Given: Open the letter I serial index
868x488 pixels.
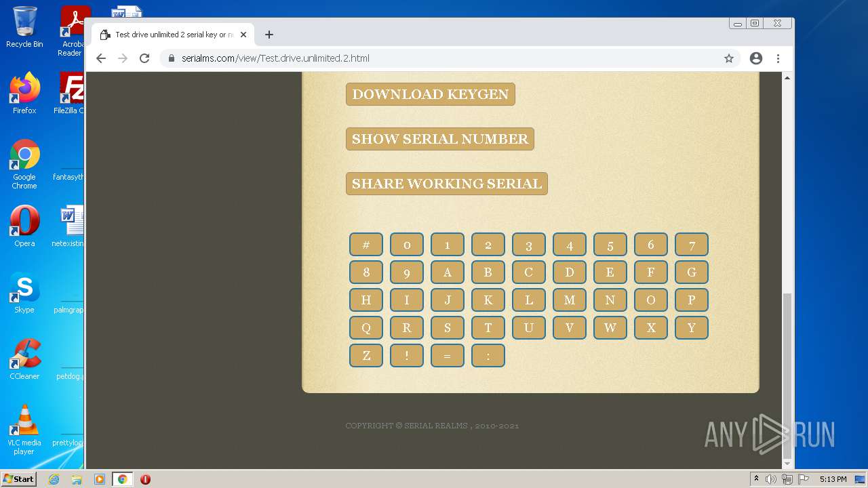Looking at the screenshot, I should point(407,300).
